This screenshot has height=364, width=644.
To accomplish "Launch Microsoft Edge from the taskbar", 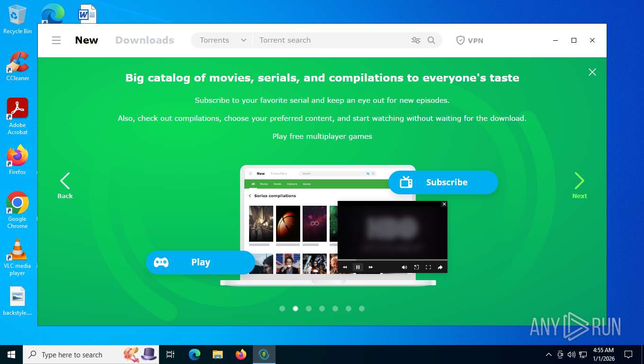I will pyautogui.click(x=195, y=355).
